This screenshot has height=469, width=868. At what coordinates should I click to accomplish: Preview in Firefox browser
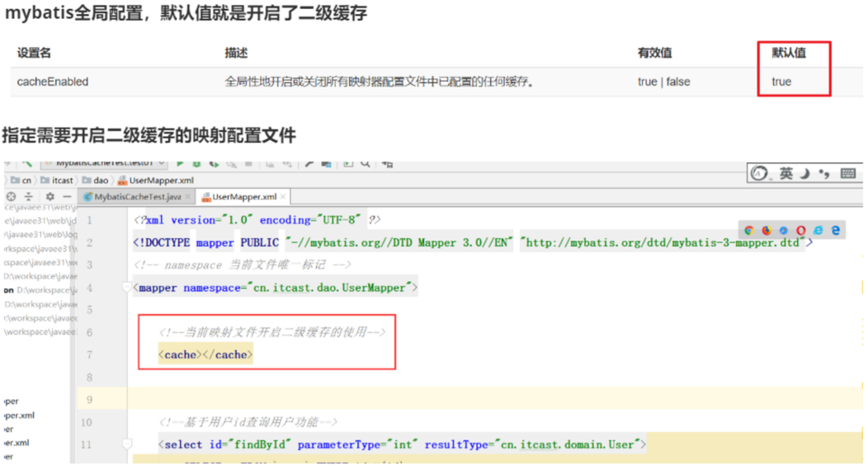coord(767,230)
